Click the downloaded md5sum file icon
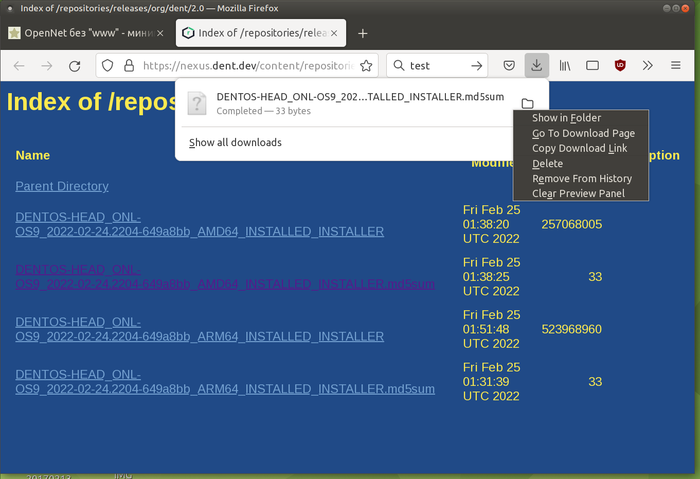The height and width of the screenshot is (479, 700). [197, 104]
